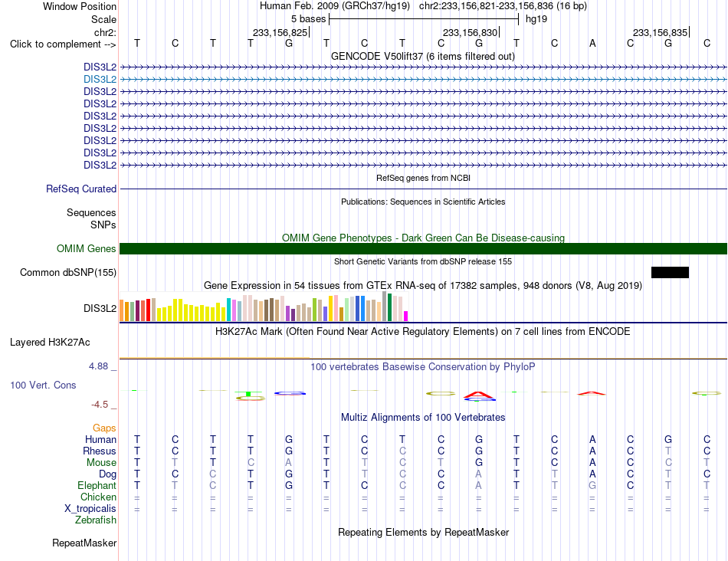The width and height of the screenshot is (728, 561).
Task: Select the Elephant species label
Action: (x=97, y=485)
